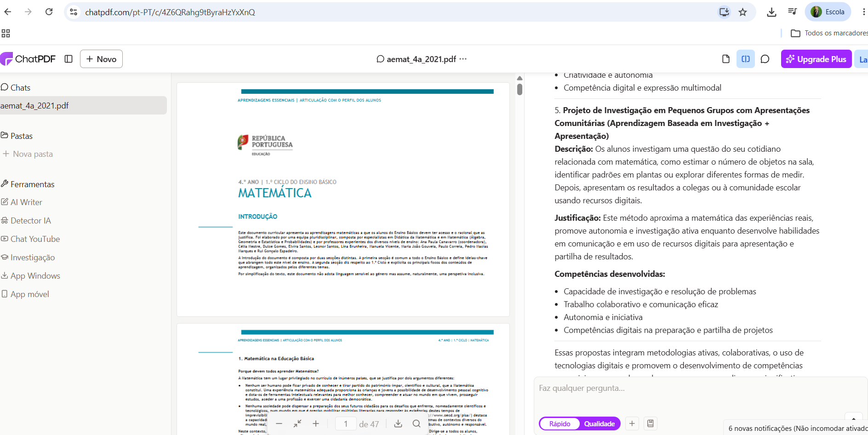
Task: Click the PDF scrollbar up arrow
Action: (520, 78)
